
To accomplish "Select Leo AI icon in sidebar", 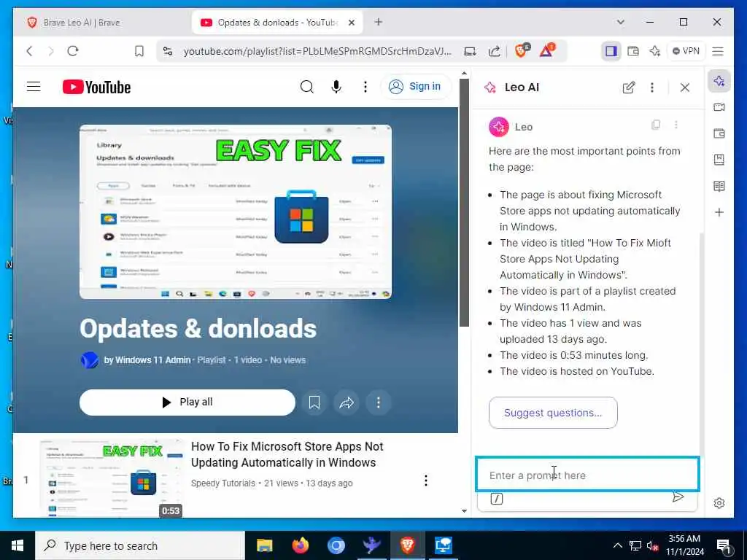I will click(719, 81).
